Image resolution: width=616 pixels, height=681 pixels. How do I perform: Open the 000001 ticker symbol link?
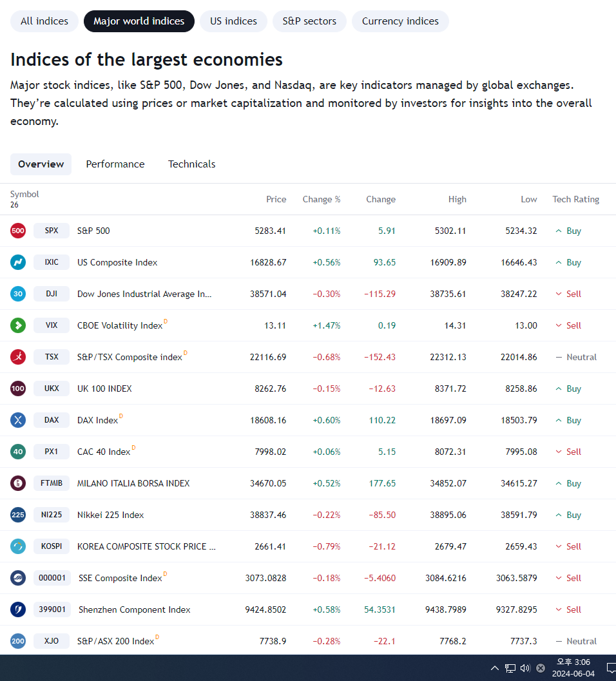pos(52,578)
